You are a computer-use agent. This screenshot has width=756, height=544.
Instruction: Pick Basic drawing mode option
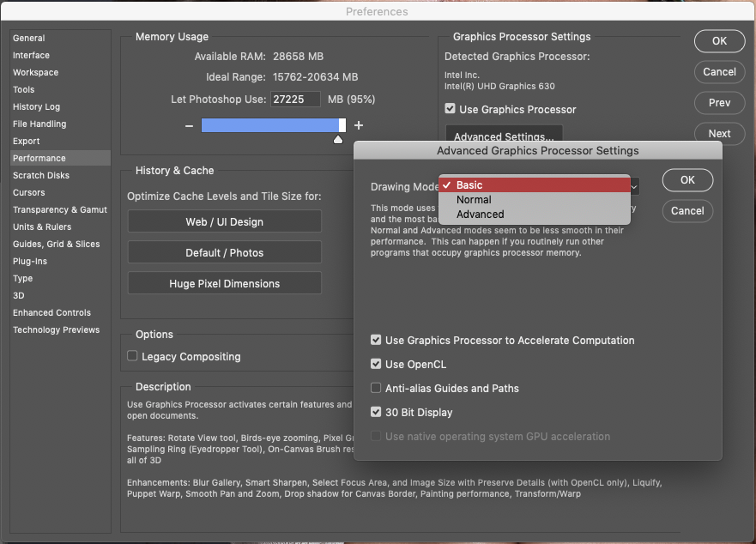click(469, 185)
